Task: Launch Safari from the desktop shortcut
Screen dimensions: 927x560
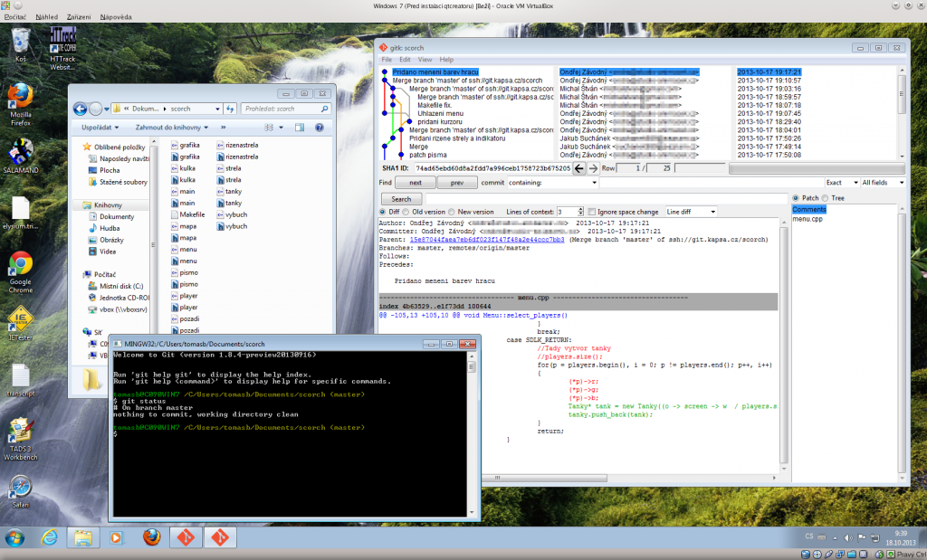Action: (20, 491)
